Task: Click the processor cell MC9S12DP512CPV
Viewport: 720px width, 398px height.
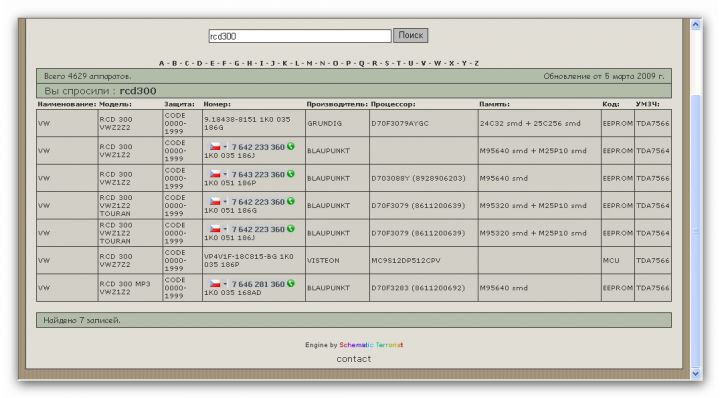Action: 423,260
